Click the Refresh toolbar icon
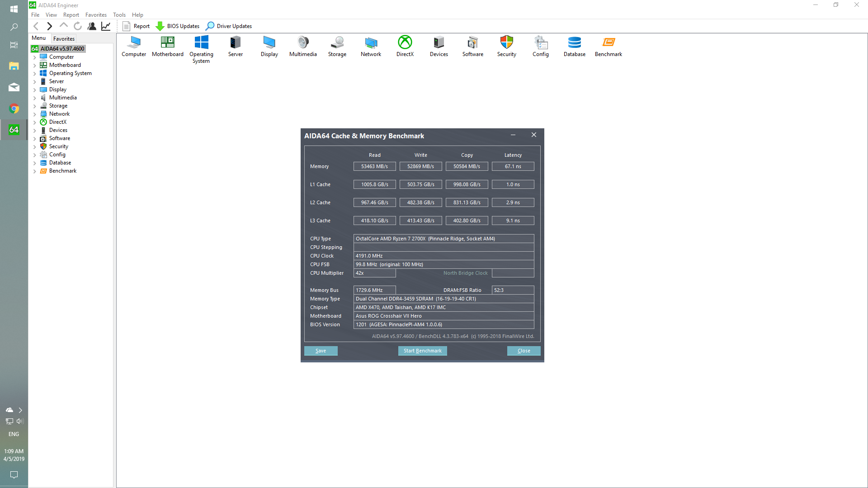Screen dimensions: 868x488 pyautogui.click(x=78, y=26)
